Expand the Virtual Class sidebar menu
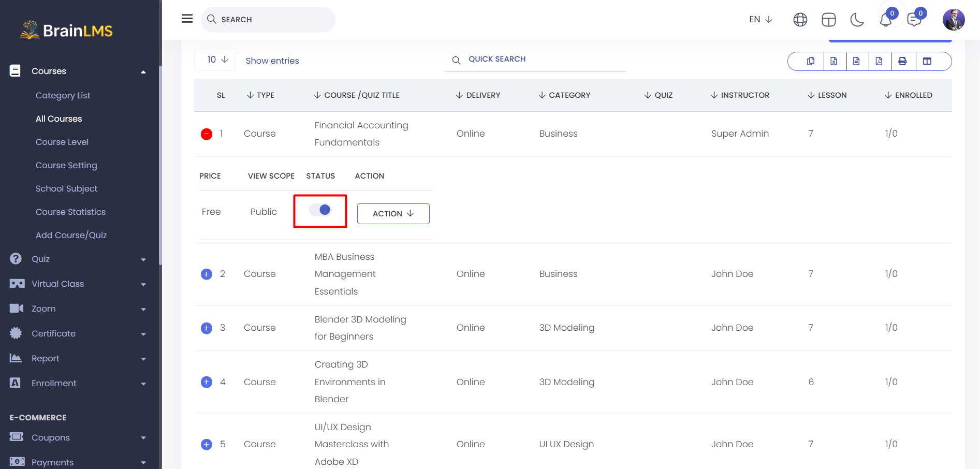The image size is (980, 469). (78, 284)
